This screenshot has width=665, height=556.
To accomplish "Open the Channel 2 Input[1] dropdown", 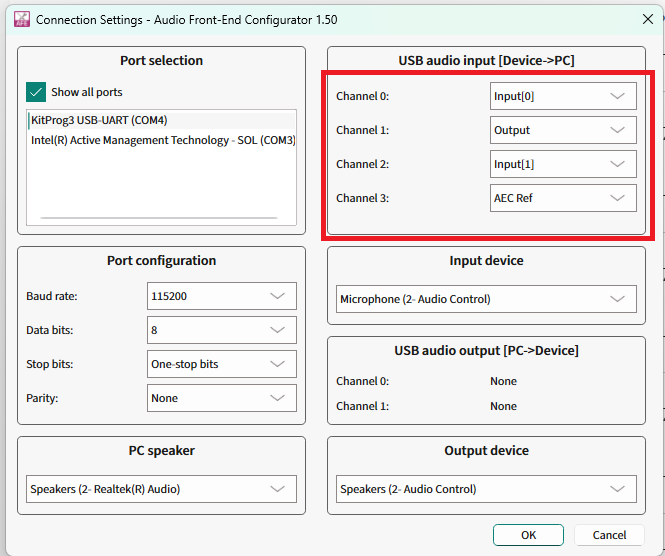I will tap(563, 164).
